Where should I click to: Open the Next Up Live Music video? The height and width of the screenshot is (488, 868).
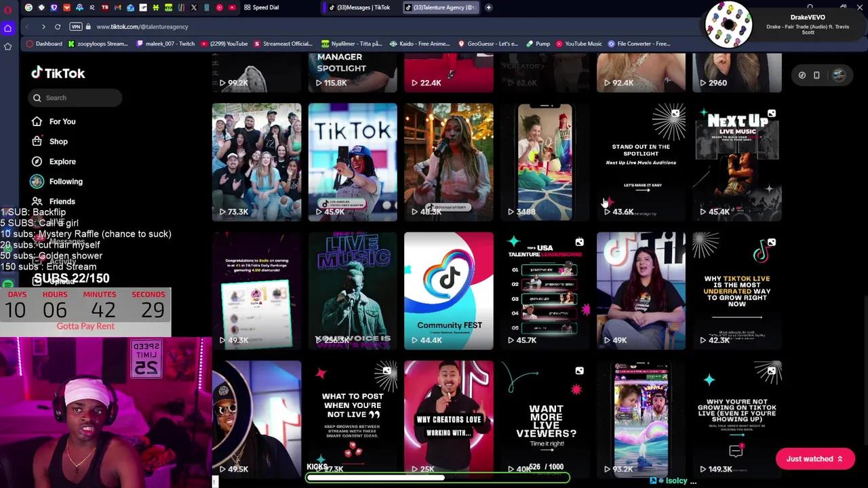click(x=737, y=162)
